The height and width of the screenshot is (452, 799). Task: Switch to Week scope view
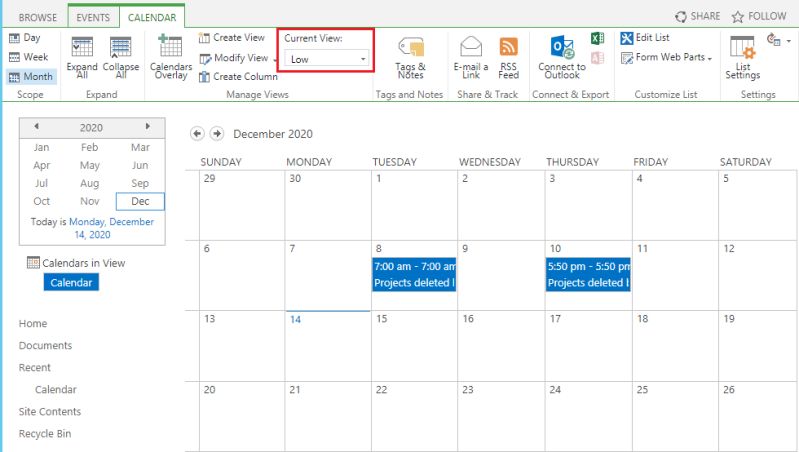[x=29, y=57]
